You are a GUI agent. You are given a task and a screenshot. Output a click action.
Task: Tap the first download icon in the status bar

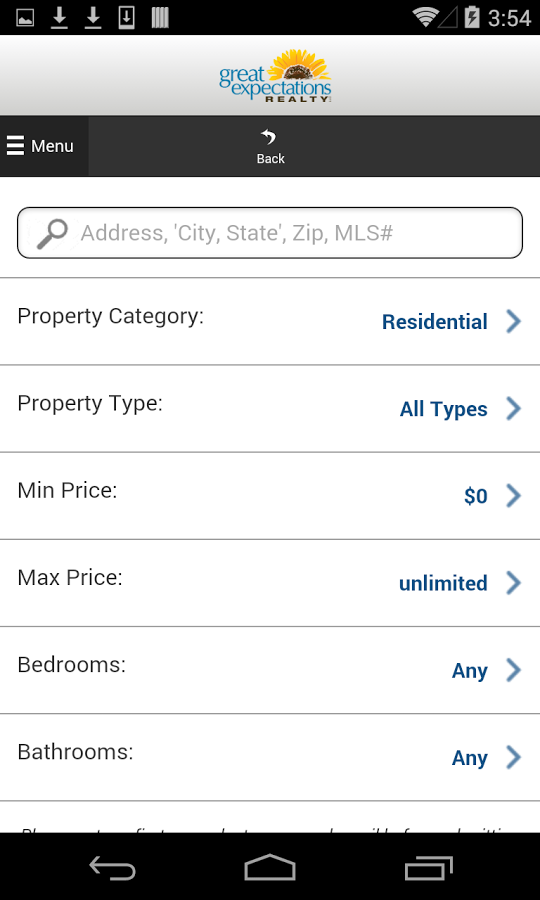59,17
